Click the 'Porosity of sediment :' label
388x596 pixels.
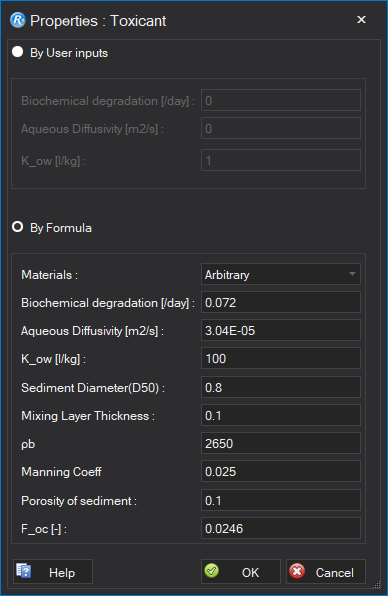[x=79, y=501]
